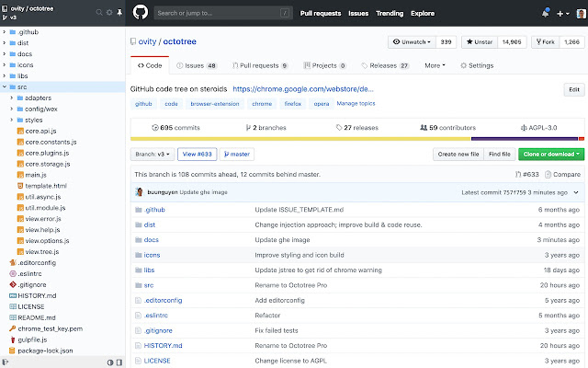
Task: Click the gulpfile.js file icon in sidebar
Action: [x=13, y=339]
